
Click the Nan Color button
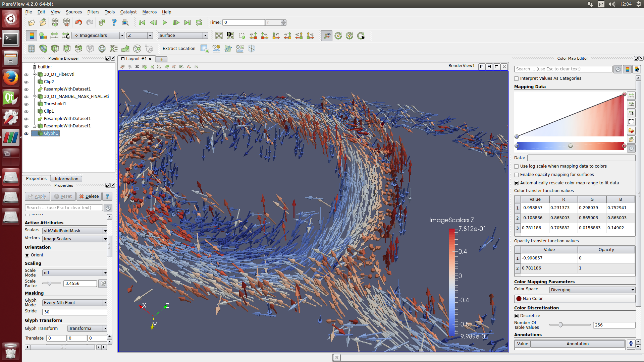tap(575, 299)
